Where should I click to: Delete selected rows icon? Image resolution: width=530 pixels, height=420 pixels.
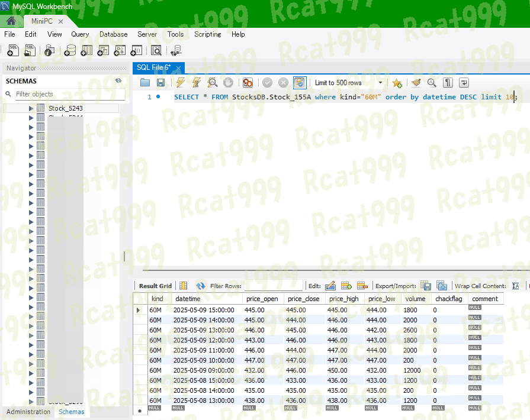pyautogui.click(x=362, y=286)
